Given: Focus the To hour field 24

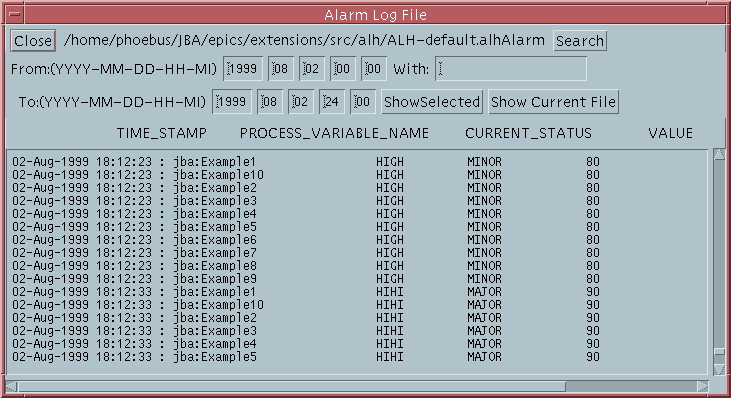Looking at the screenshot, I should [x=331, y=102].
